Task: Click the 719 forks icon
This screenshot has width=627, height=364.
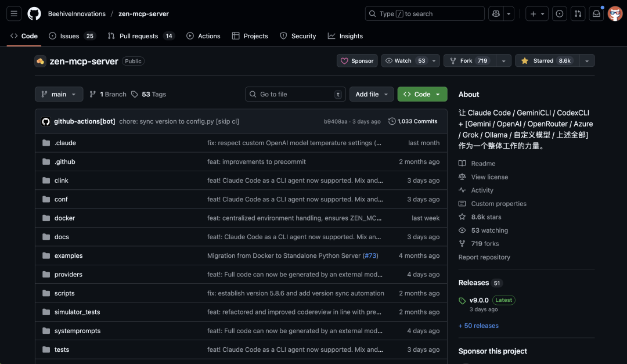Action: click(x=462, y=244)
